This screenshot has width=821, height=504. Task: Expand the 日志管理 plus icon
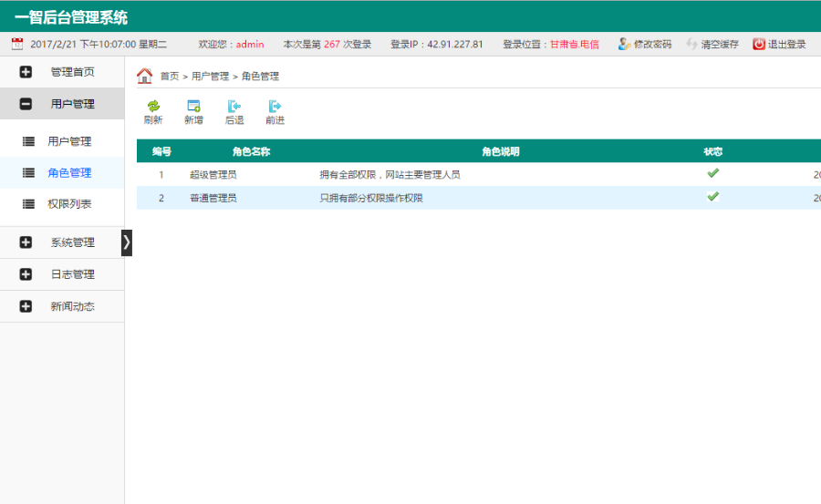pyautogui.click(x=26, y=274)
